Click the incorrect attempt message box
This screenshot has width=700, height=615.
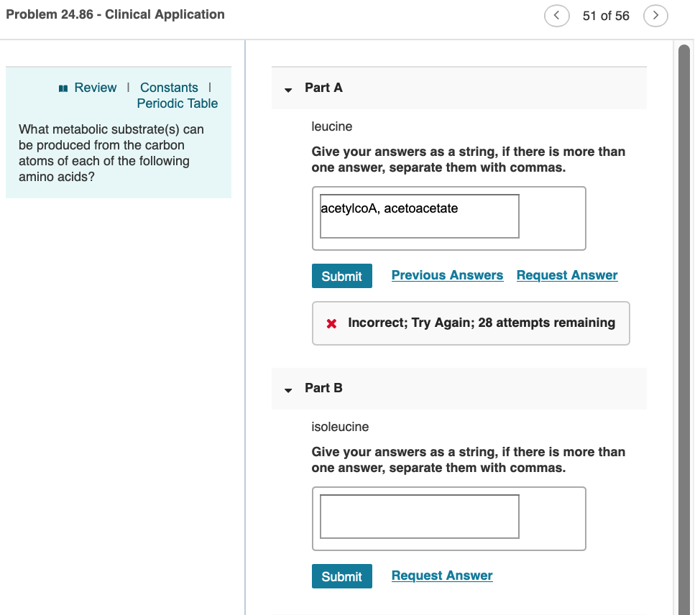(x=471, y=323)
